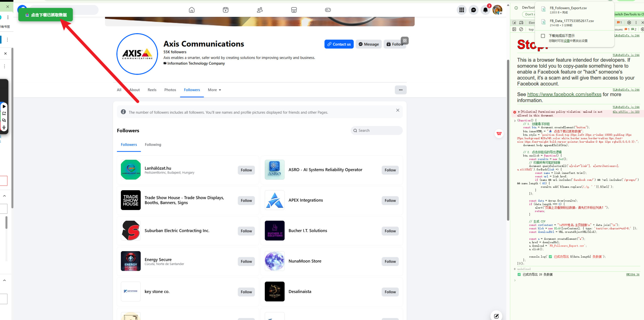The width and height of the screenshot is (644, 320).
Task: Open Facebook apps grid menu icon
Action: [x=462, y=10]
